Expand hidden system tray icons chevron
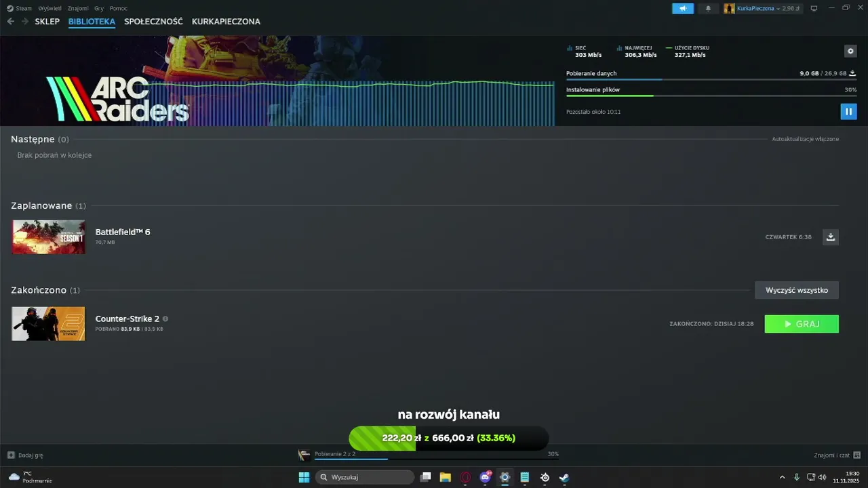Image resolution: width=868 pixels, height=488 pixels. point(782,477)
